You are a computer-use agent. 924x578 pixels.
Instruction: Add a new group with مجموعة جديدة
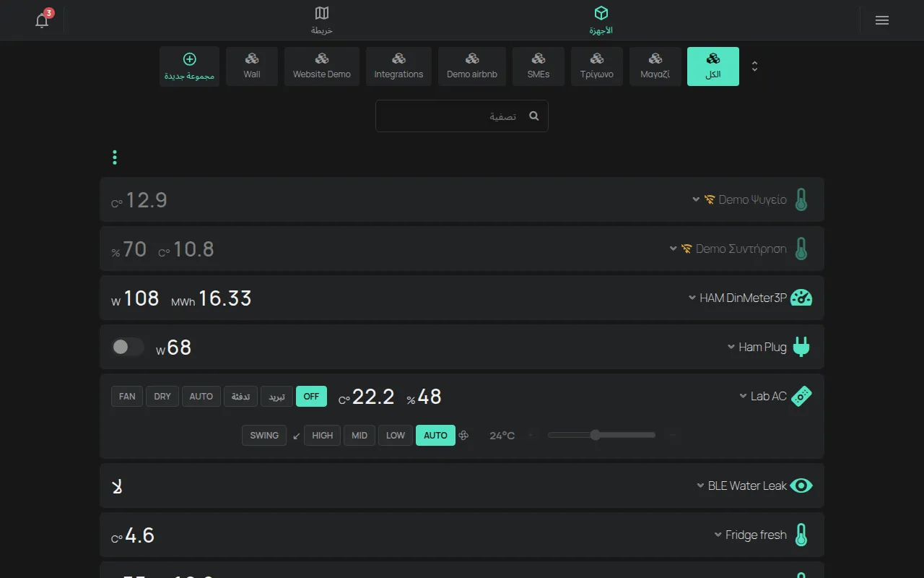pyautogui.click(x=189, y=66)
